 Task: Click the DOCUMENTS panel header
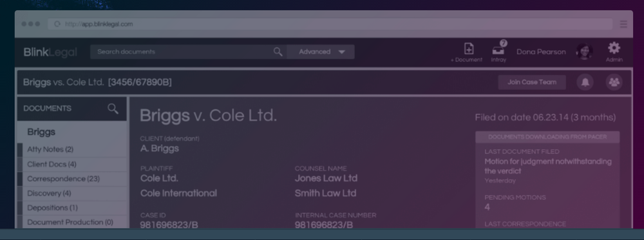click(72, 109)
